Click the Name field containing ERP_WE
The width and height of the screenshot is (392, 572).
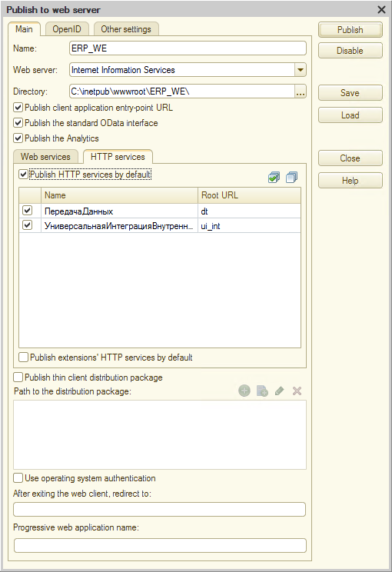[188, 48]
